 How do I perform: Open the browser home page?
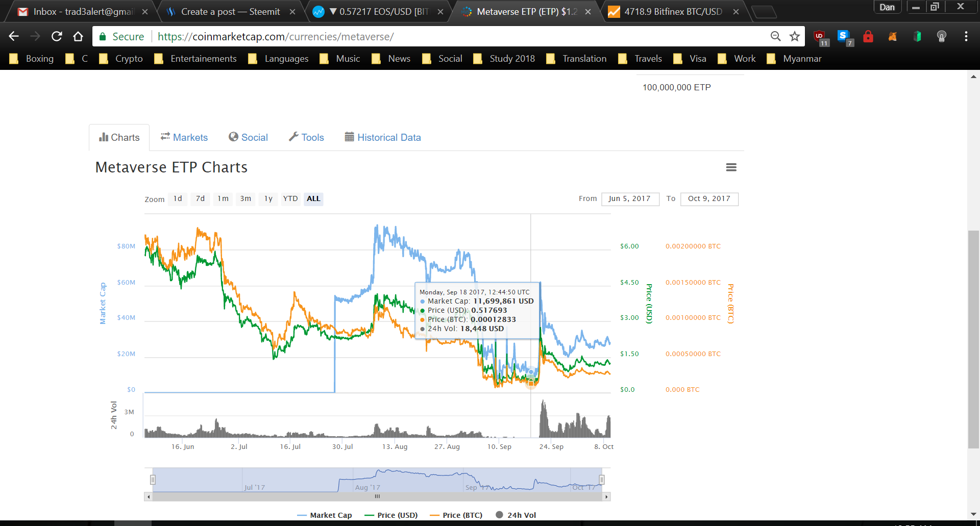(78, 36)
